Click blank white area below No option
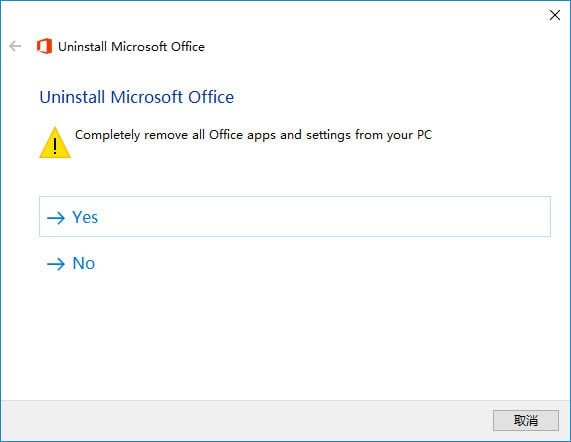The image size is (571, 442). (284, 335)
